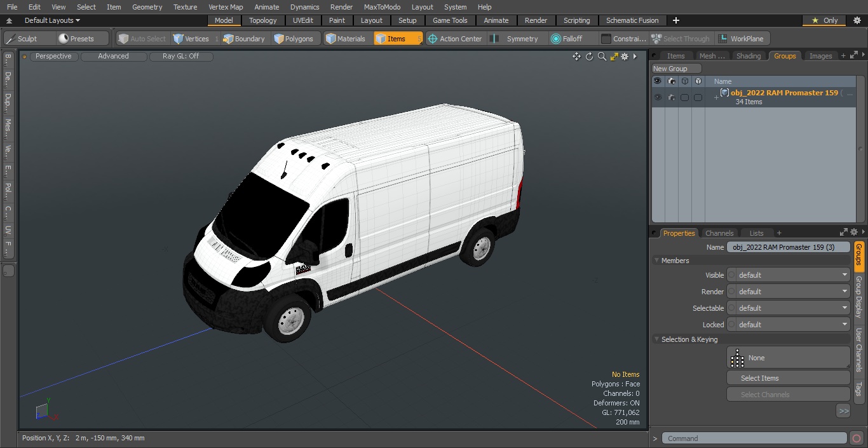Image resolution: width=868 pixels, height=448 pixels.
Task: Switch to the Channels tab
Action: click(719, 233)
